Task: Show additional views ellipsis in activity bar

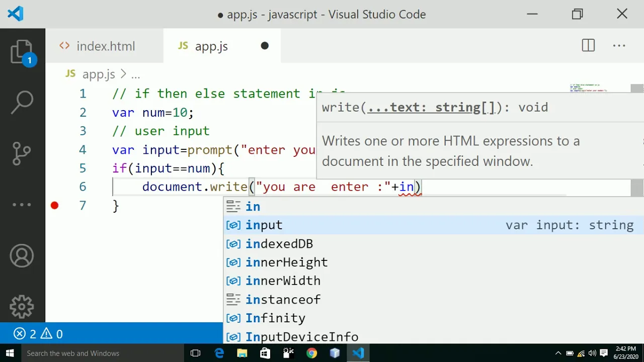Action: point(22,205)
